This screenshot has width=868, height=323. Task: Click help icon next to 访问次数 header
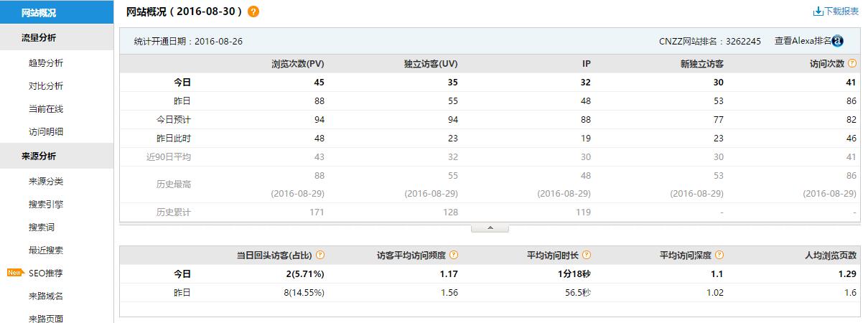(x=852, y=63)
